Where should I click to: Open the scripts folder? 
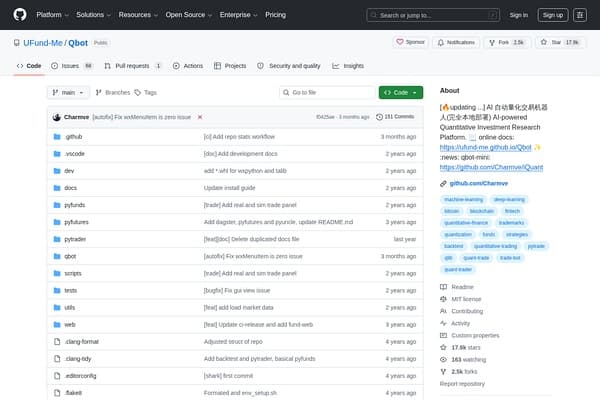(x=73, y=274)
